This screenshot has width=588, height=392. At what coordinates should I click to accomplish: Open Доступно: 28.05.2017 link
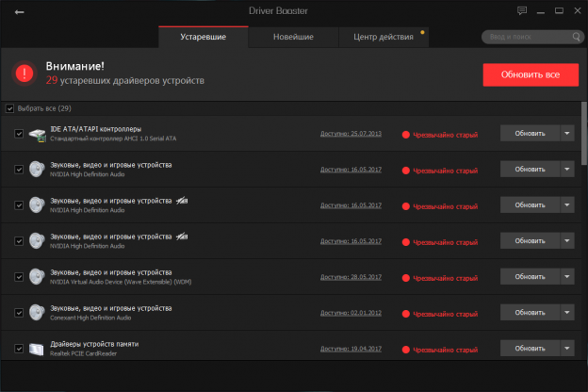pyautogui.click(x=351, y=277)
